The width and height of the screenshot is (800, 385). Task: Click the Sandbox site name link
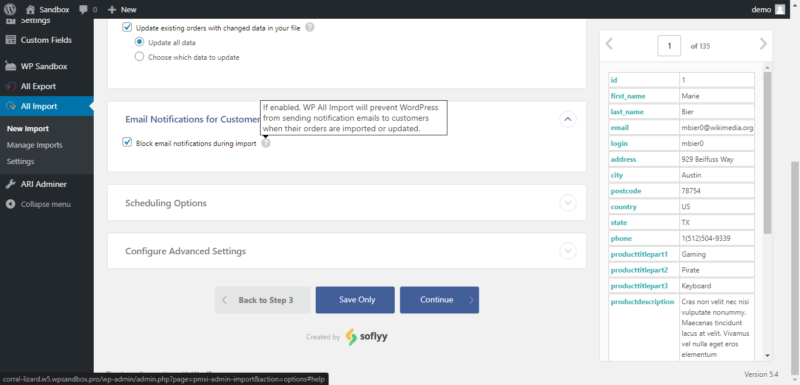point(54,9)
